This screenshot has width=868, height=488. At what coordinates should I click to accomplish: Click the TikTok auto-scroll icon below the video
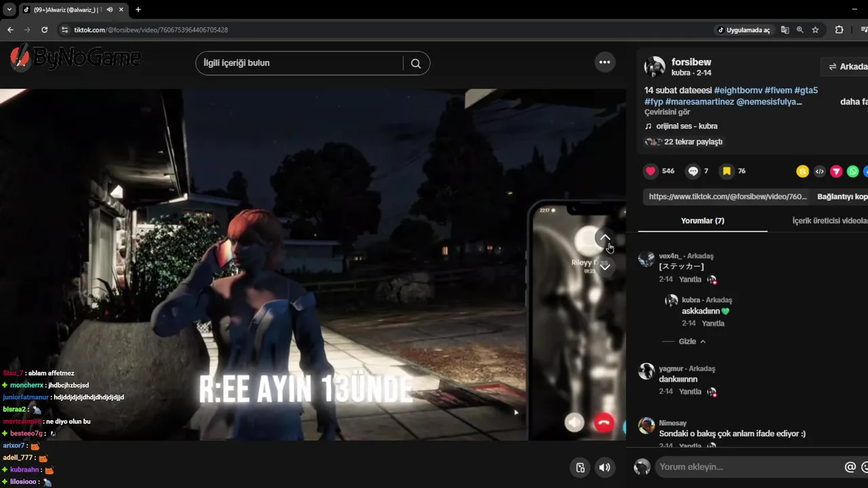tap(580, 467)
